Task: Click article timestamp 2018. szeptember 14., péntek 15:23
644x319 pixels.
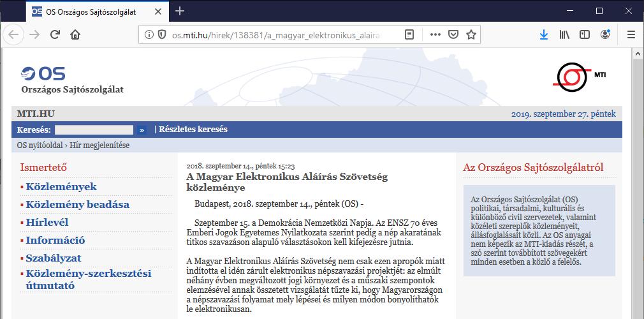Action: (240, 167)
